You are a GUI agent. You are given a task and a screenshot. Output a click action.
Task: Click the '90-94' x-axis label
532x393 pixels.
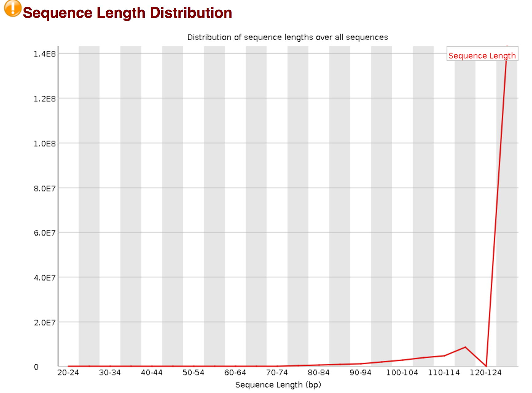[361, 373]
